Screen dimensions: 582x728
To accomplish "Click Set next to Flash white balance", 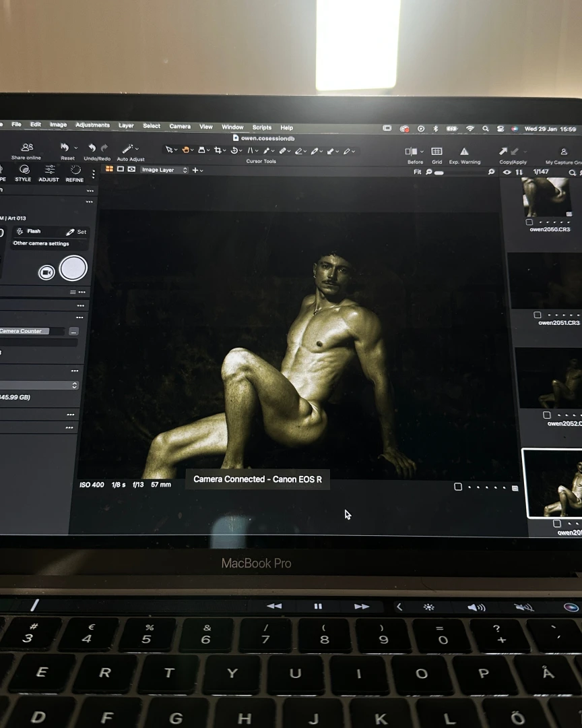I will [77, 232].
